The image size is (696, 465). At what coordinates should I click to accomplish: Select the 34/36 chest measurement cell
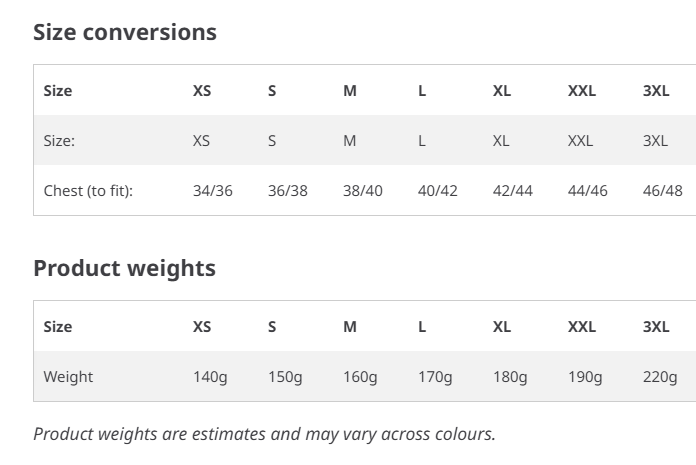coord(212,190)
